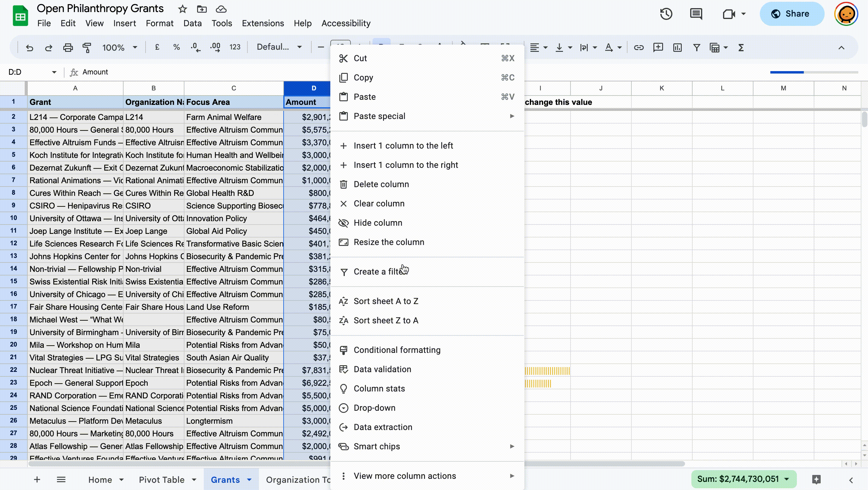This screenshot has width=868, height=490.
Task: Expand the Default font dropdown
Action: [279, 47]
